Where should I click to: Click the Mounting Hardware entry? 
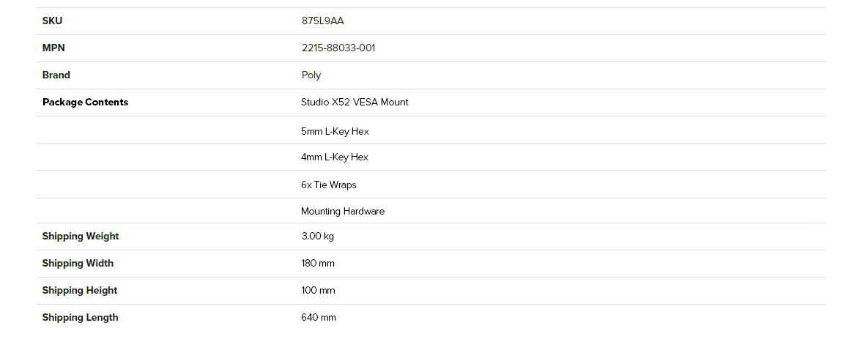pos(343,212)
